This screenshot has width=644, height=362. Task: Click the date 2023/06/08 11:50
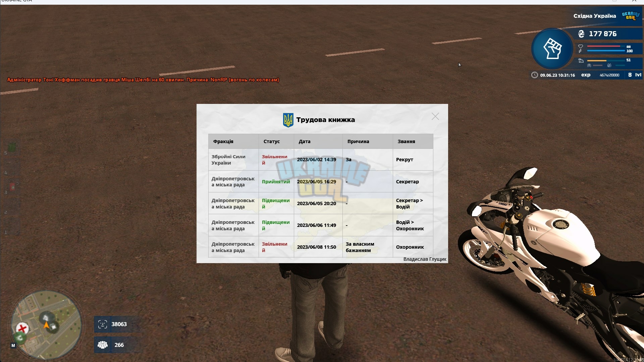click(317, 247)
